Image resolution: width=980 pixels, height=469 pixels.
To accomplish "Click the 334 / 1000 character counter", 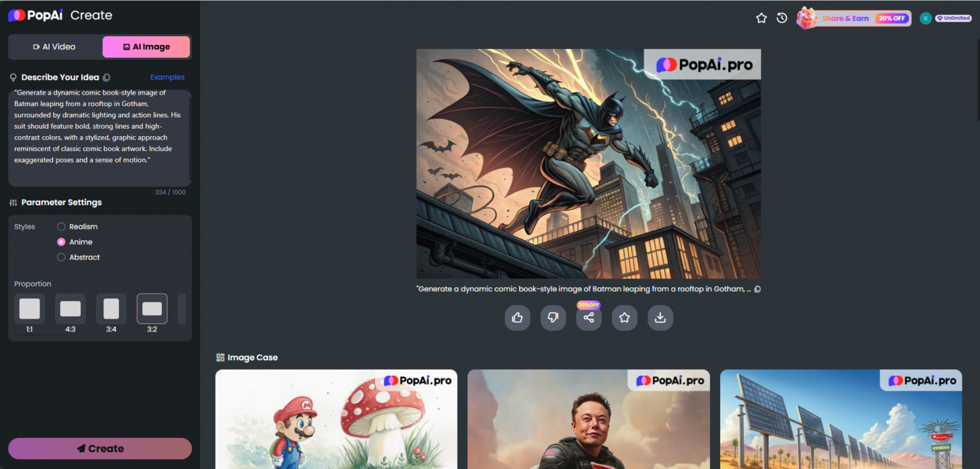I will pyautogui.click(x=170, y=193).
